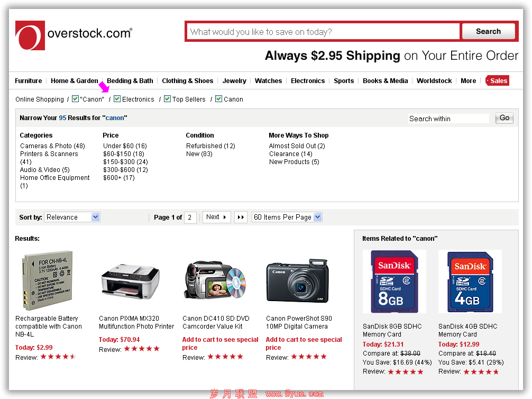This screenshot has height=399, width=532.
Task: Uncheck the "Canon" search term checkbox
Action: pos(75,99)
